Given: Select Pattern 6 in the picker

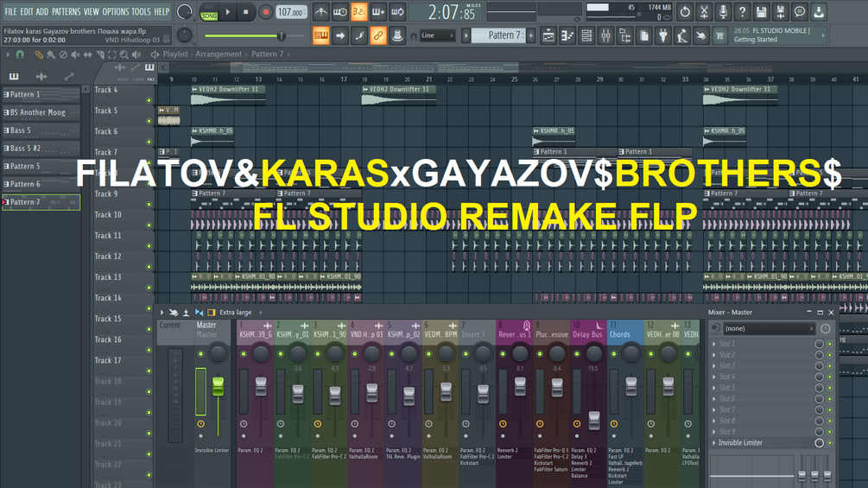Looking at the screenshot, I should pos(41,184).
